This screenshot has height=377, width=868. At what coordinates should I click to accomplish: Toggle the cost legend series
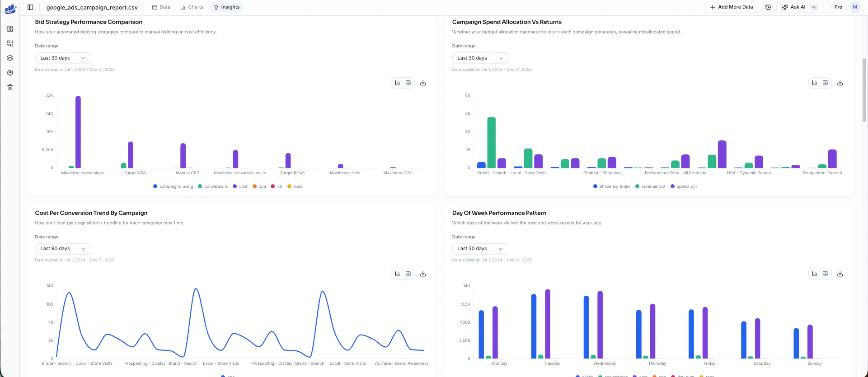coord(240,186)
